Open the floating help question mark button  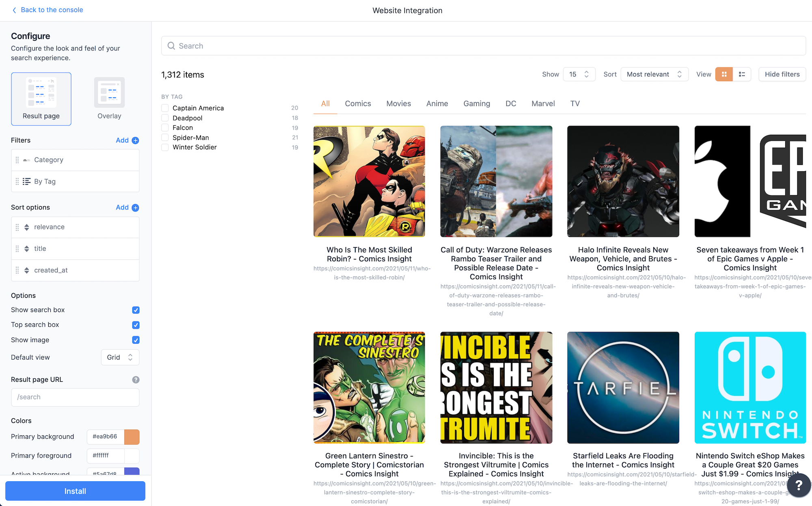click(798, 485)
